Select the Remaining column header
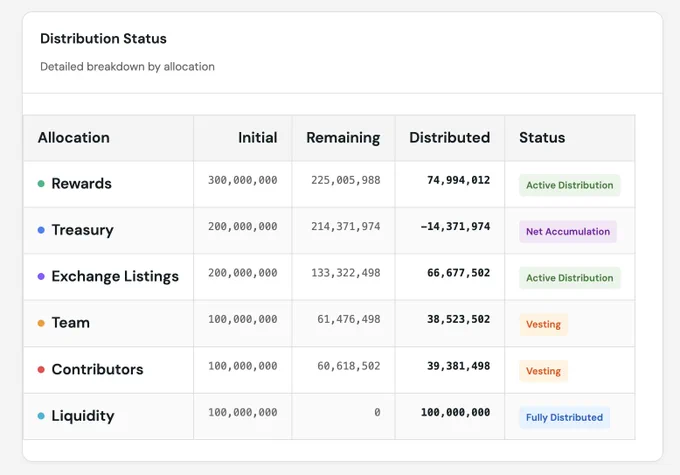 tap(343, 138)
